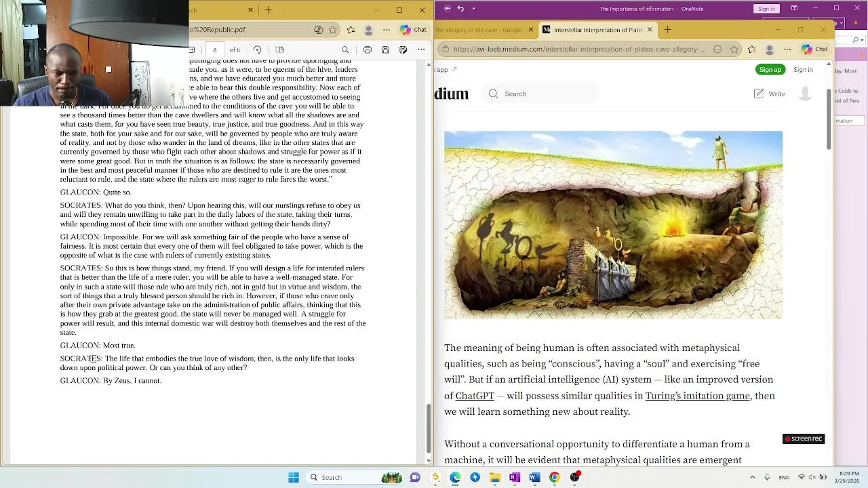Image resolution: width=868 pixels, height=488 pixels.
Task: Open browser settings menu in PDF window
Action: point(387,30)
